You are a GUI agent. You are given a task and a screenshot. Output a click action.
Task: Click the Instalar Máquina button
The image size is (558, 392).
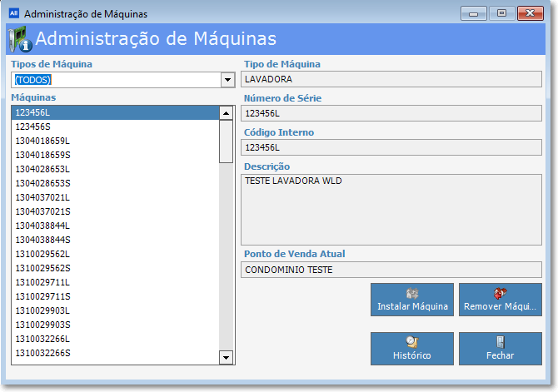[x=412, y=300]
